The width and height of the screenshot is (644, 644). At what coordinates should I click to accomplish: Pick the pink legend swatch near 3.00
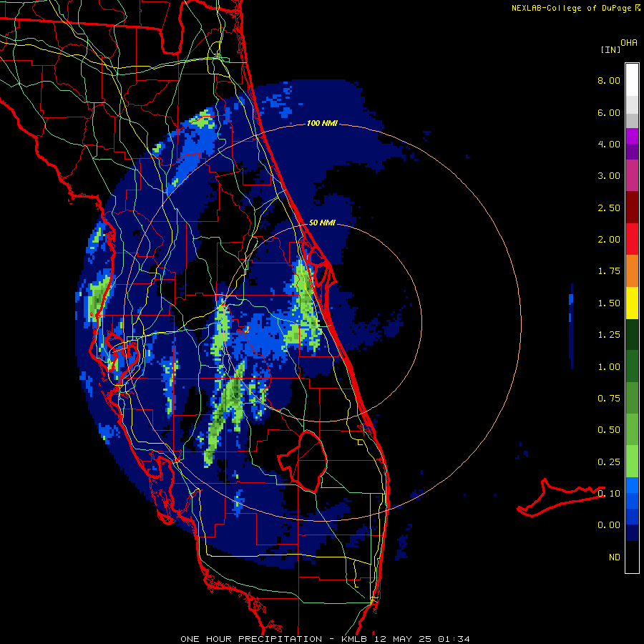[632, 175]
